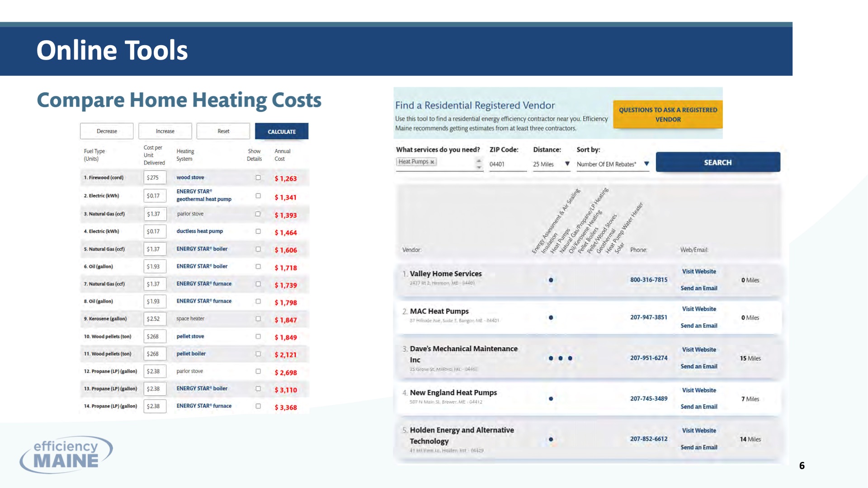Visit Website for New England Heat Pumps
This screenshot has width=868, height=488.
coord(699,390)
